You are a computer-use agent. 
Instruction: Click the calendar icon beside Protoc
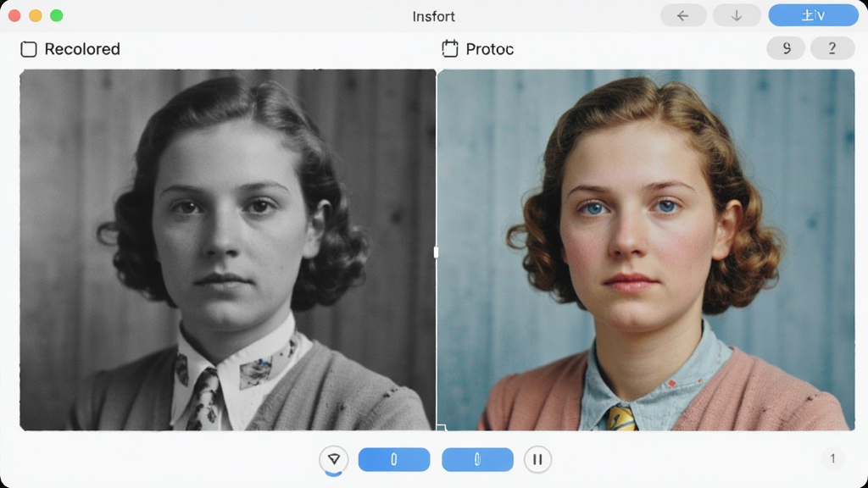(450, 48)
